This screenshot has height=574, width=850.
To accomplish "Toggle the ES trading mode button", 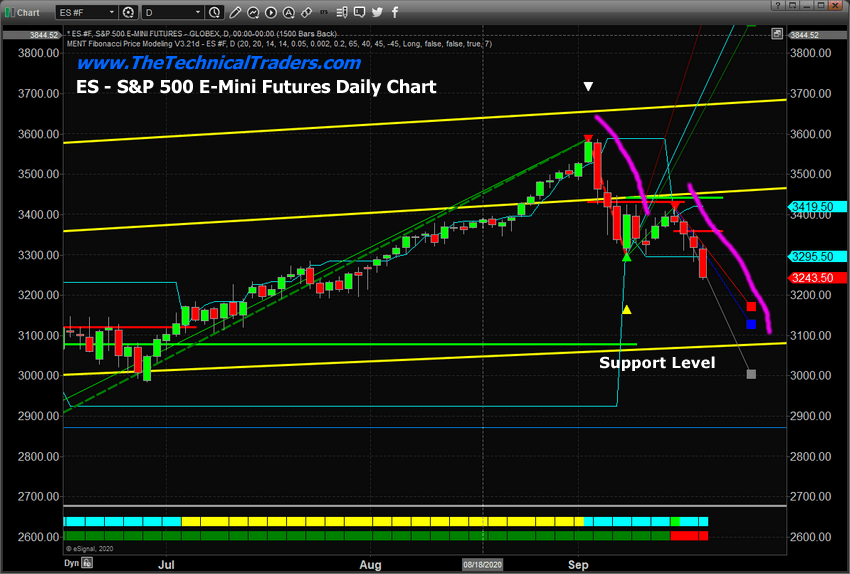I will (x=324, y=12).
